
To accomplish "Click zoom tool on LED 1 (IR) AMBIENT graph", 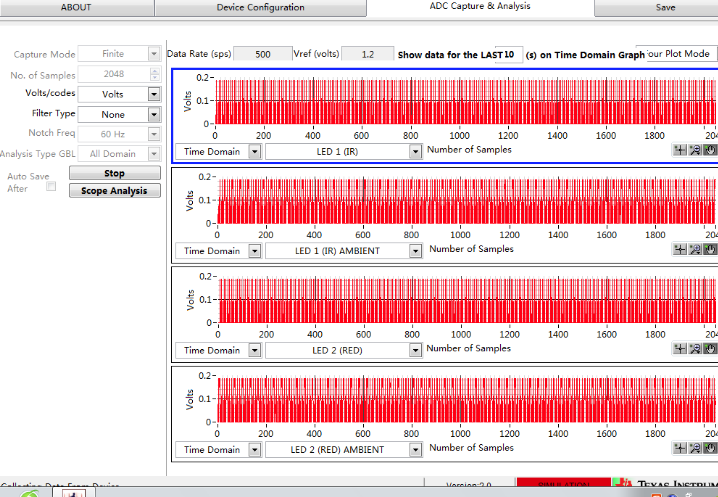I will (695, 250).
